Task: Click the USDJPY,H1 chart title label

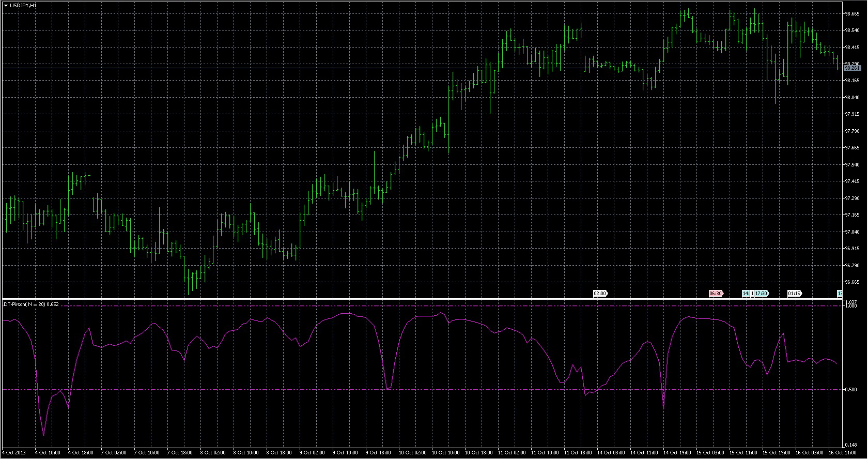Action: 23,5
